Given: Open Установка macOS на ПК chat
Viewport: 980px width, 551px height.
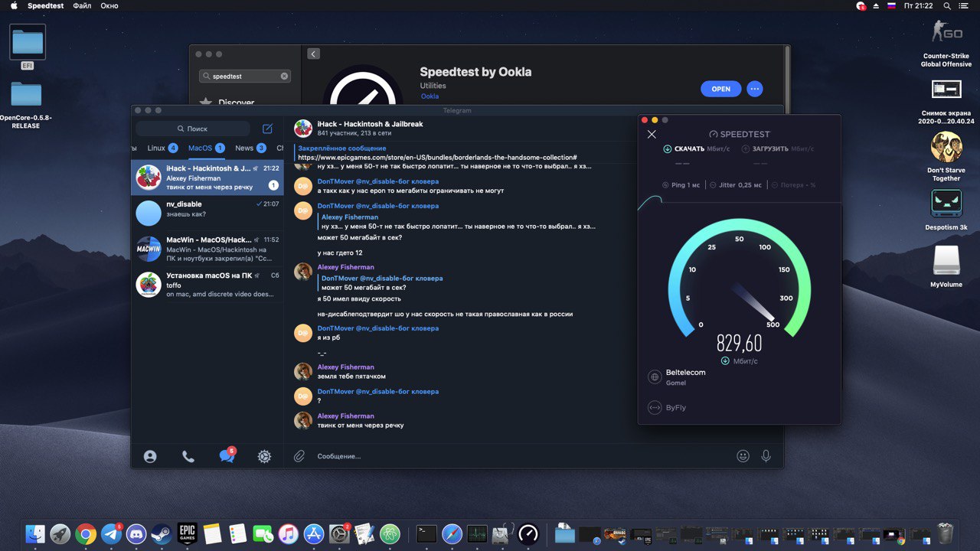Looking at the screenshot, I should (207, 285).
